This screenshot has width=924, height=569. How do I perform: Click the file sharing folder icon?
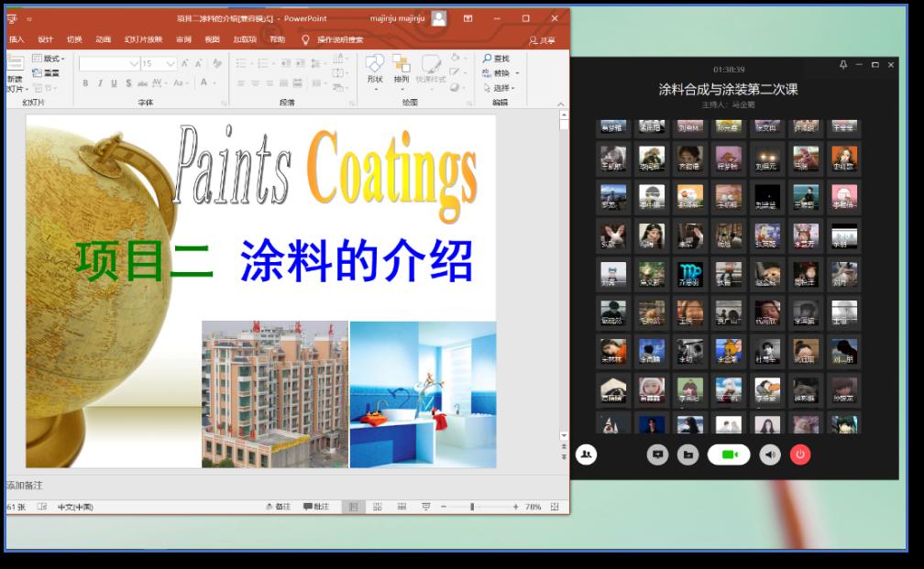pyautogui.click(x=687, y=454)
